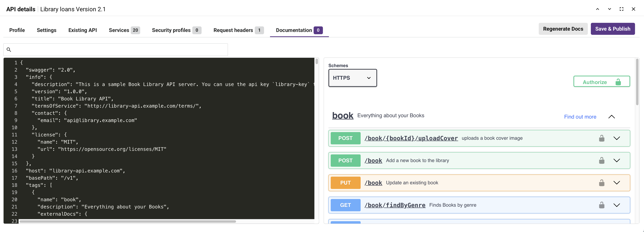Click the green Authorize button

click(601, 82)
